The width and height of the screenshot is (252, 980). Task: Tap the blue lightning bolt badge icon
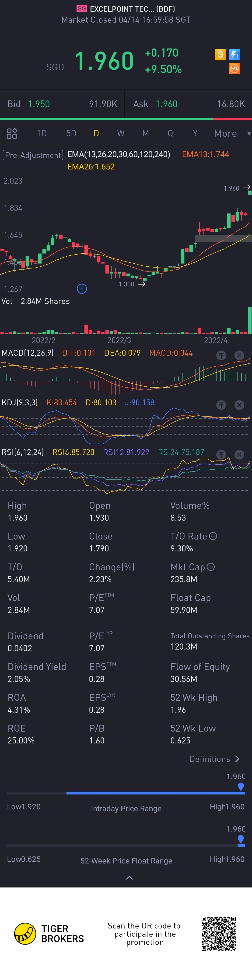coord(234,54)
